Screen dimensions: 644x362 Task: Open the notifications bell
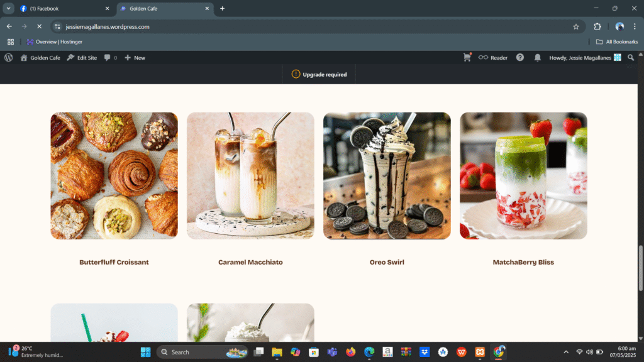click(538, 57)
